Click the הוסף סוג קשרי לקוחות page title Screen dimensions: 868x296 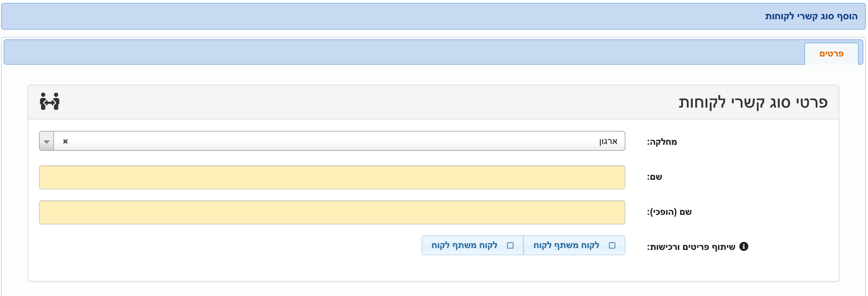point(811,16)
